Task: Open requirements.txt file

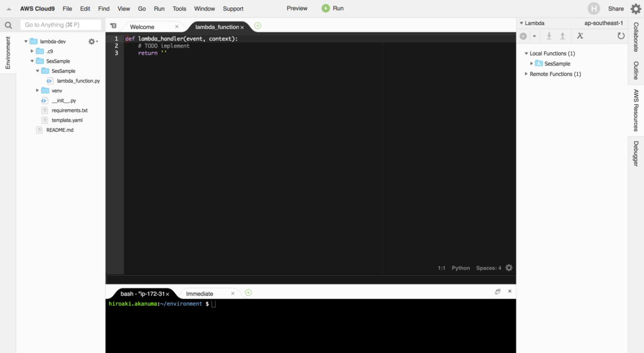Action: pos(69,111)
